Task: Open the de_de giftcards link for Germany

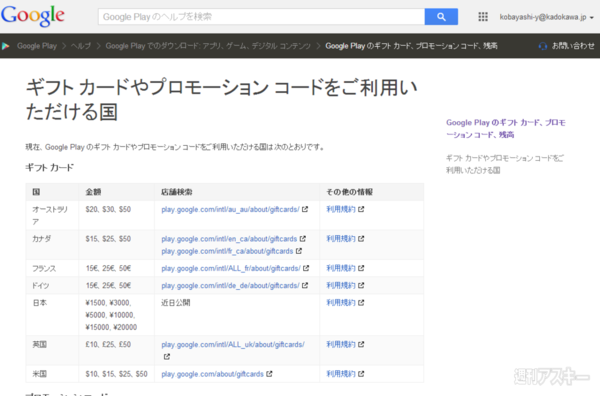Action: (230, 285)
